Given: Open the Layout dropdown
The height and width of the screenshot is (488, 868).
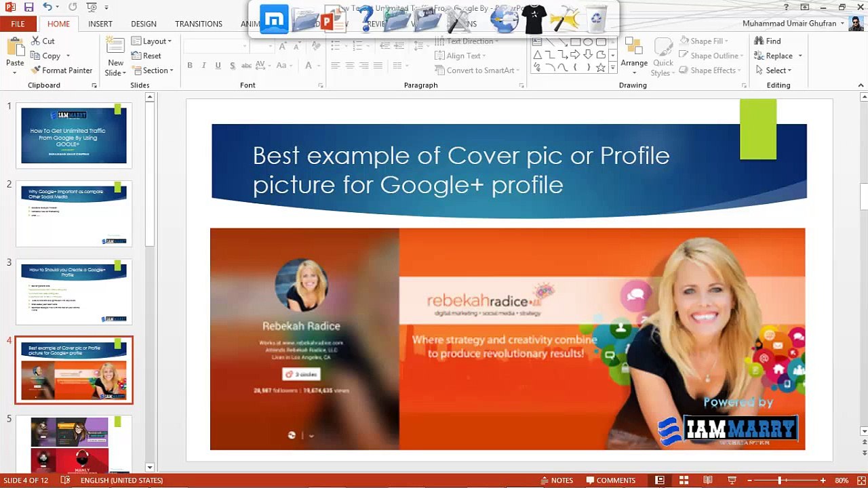Looking at the screenshot, I should 151,41.
